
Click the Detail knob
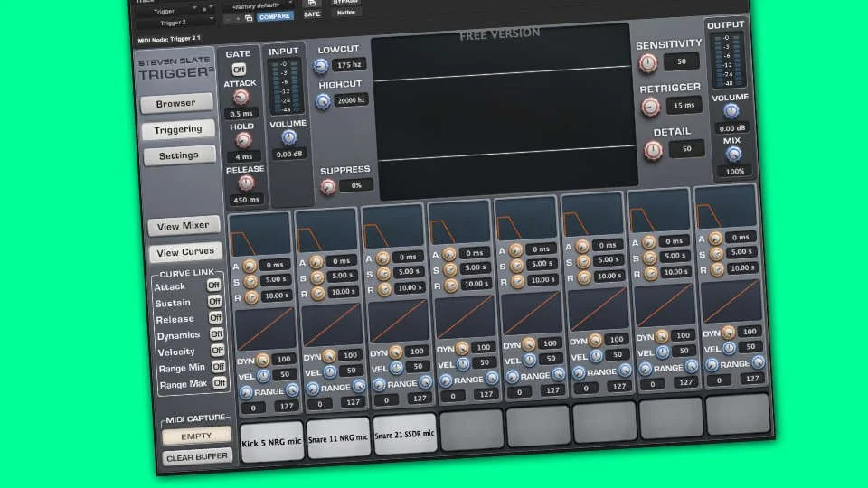coord(653,151)
